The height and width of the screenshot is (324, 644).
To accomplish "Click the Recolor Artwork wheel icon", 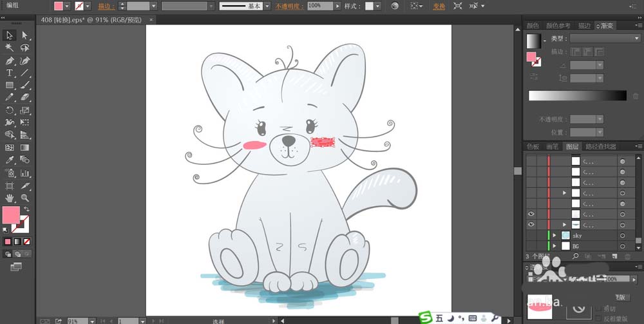I will point(395,6).
